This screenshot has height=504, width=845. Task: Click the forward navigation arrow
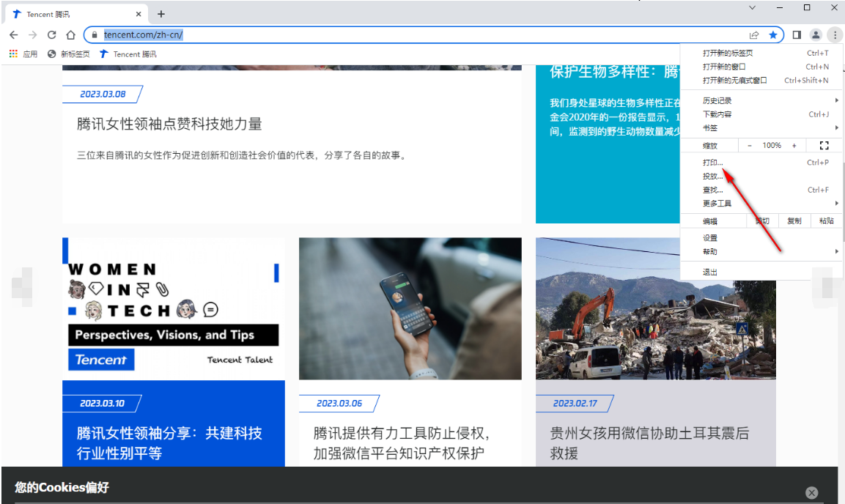point(32,34)
